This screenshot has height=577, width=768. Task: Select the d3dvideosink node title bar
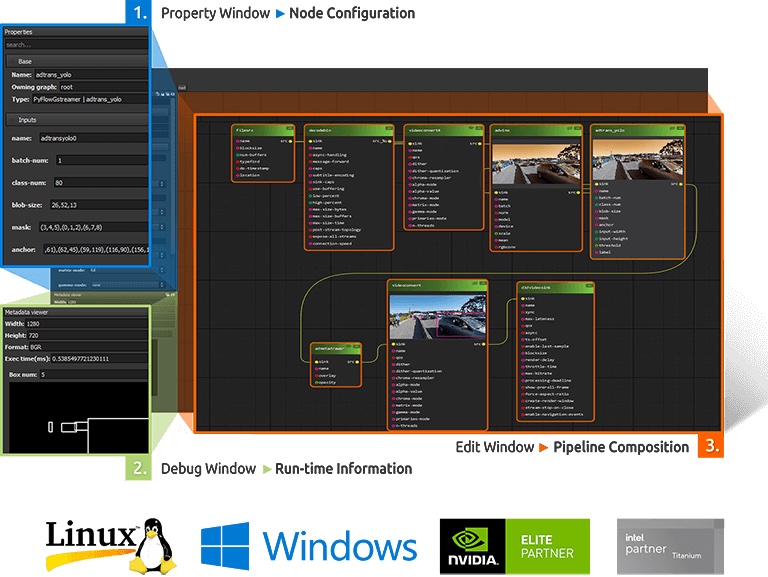(x=555, y=287)
